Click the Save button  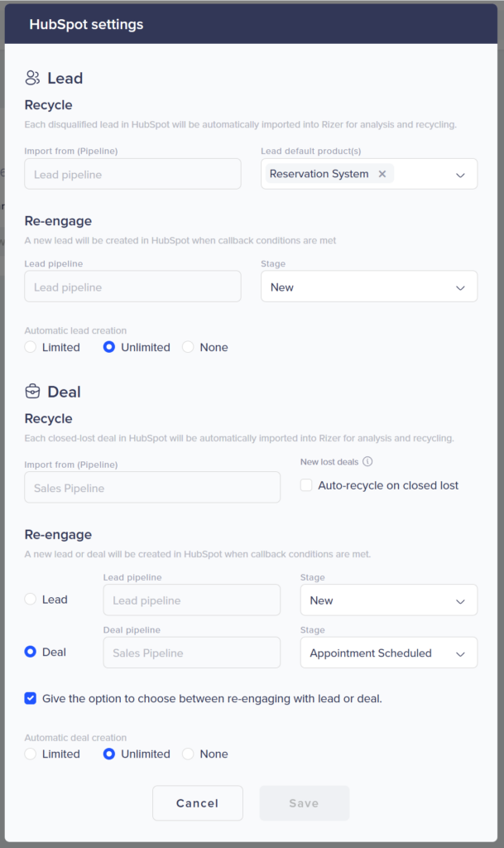304,803
